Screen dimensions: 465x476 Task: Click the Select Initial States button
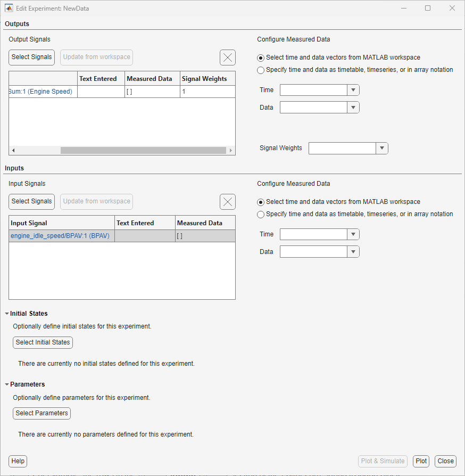43,342
